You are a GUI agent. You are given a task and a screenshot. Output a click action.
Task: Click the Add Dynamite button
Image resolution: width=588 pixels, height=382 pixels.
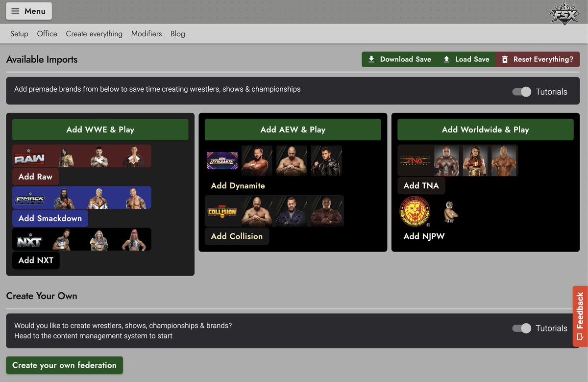click(238, 186)
